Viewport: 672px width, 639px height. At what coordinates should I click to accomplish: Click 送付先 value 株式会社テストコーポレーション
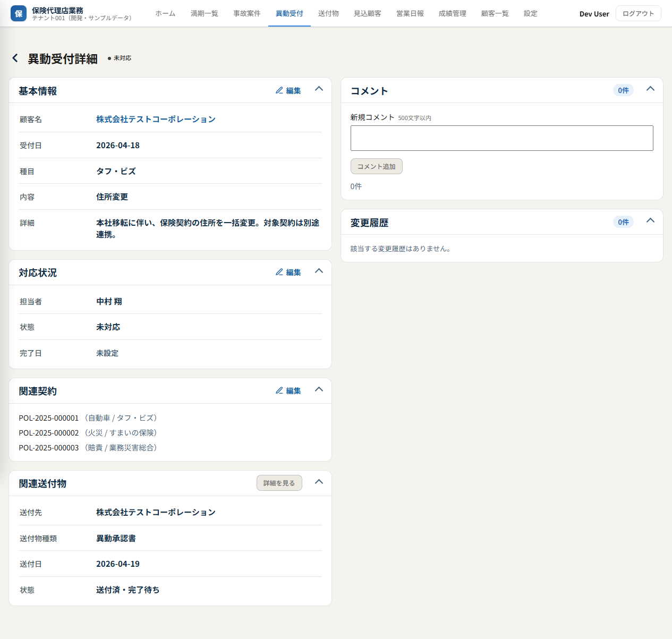pos(156,512)
